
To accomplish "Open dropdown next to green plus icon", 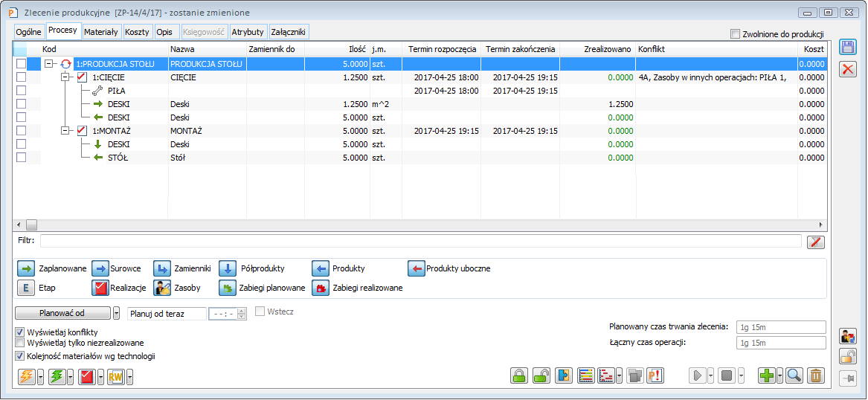I will [780, 375].
